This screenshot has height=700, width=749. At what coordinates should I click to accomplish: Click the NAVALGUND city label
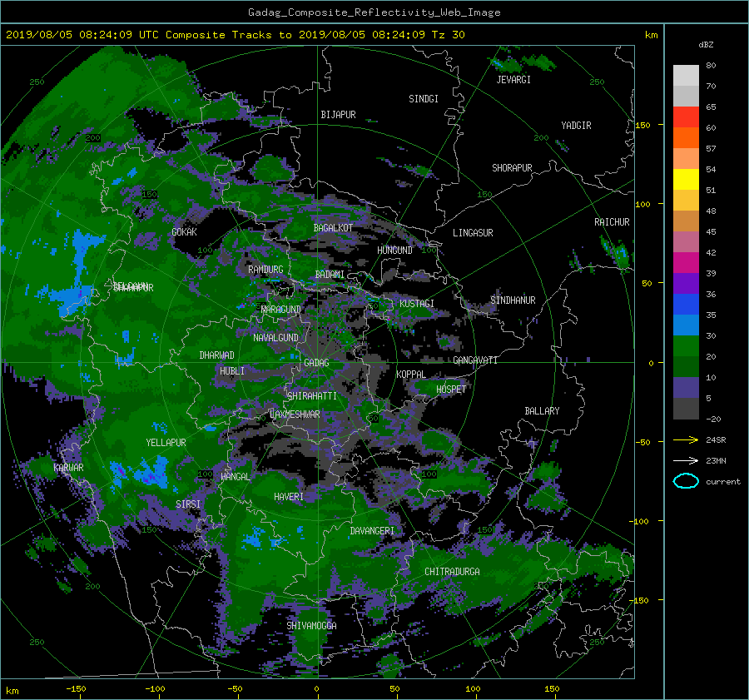275,338
